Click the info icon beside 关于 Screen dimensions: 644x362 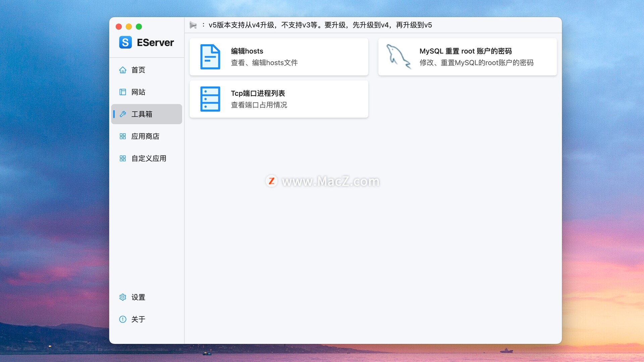coord(123,319)
